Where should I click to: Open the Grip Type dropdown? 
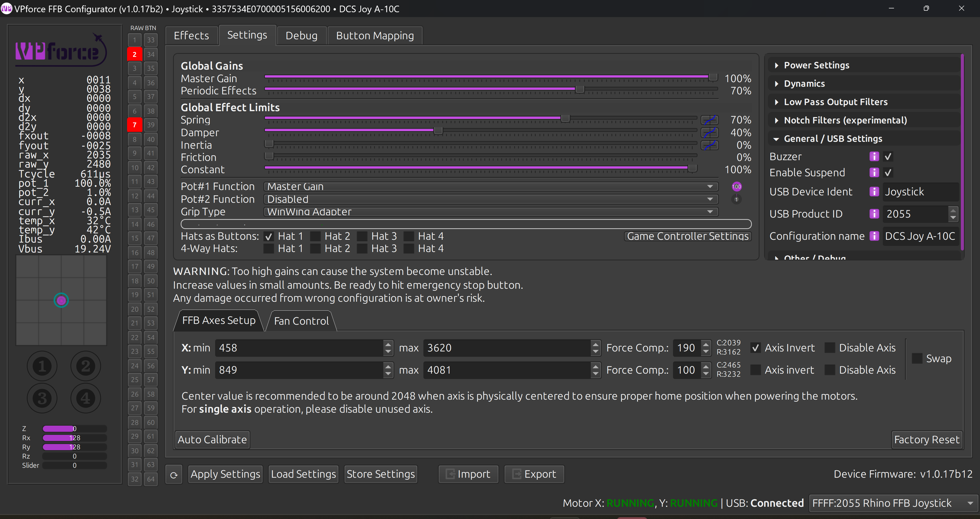point(491,212)
